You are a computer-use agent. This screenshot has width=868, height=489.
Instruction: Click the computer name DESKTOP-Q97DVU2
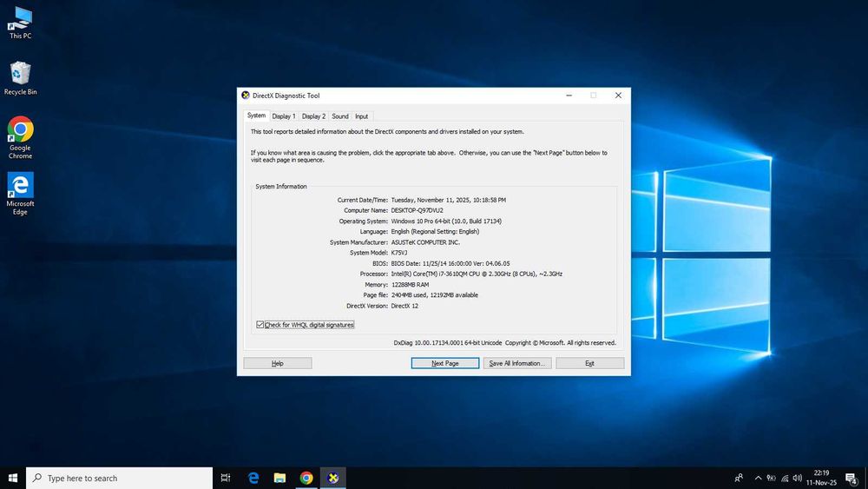point(417,210)
